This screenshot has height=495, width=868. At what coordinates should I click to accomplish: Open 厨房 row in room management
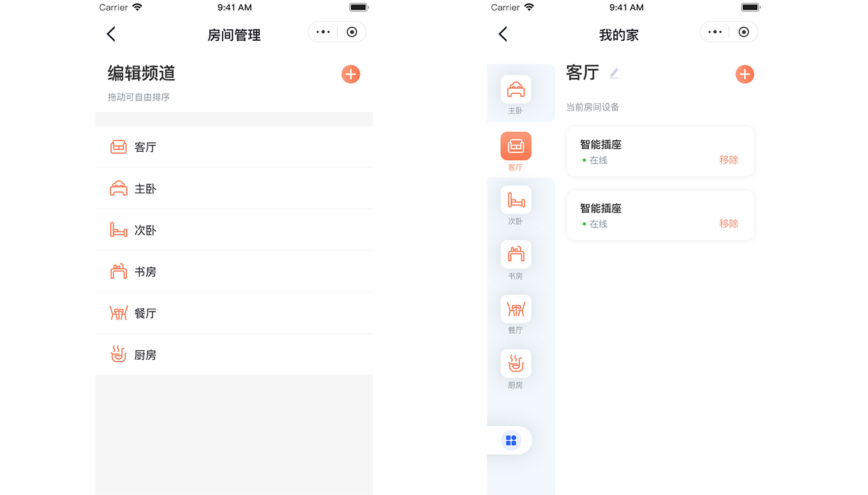coord(234,355)
